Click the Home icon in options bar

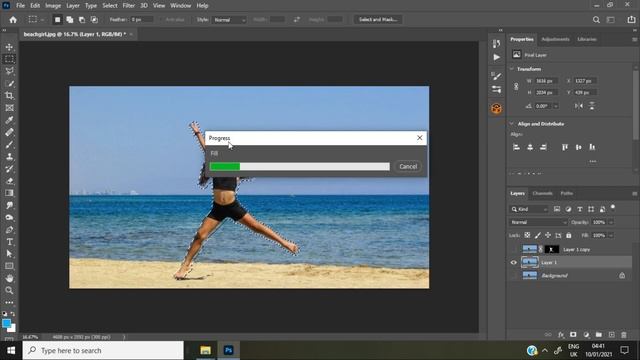click(13, 20)
